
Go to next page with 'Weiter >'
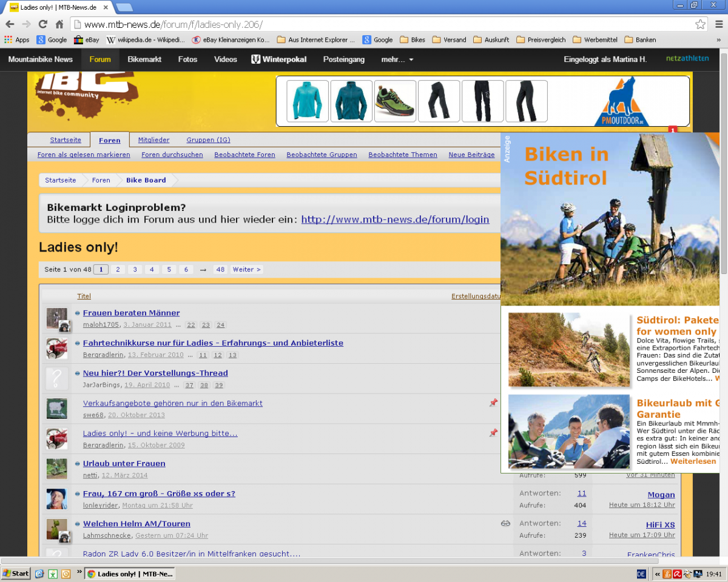click(246, 270)
